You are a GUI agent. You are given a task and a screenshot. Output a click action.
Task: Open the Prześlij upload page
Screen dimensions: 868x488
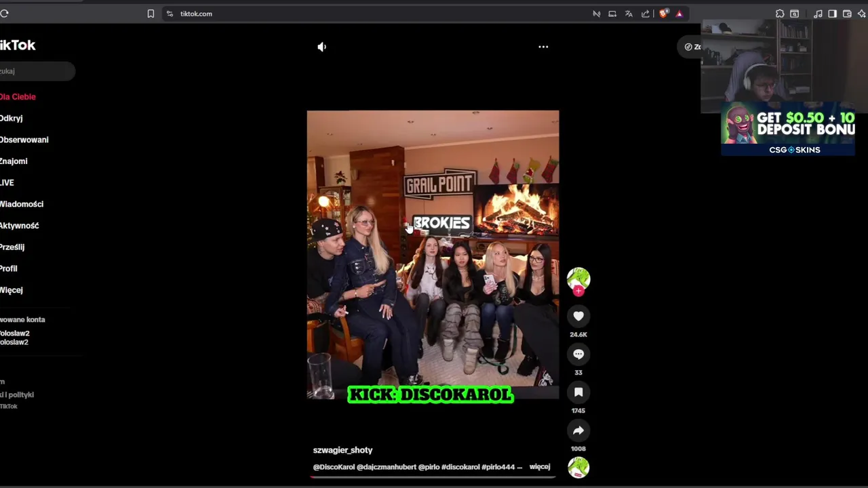(x=12, y=247)
